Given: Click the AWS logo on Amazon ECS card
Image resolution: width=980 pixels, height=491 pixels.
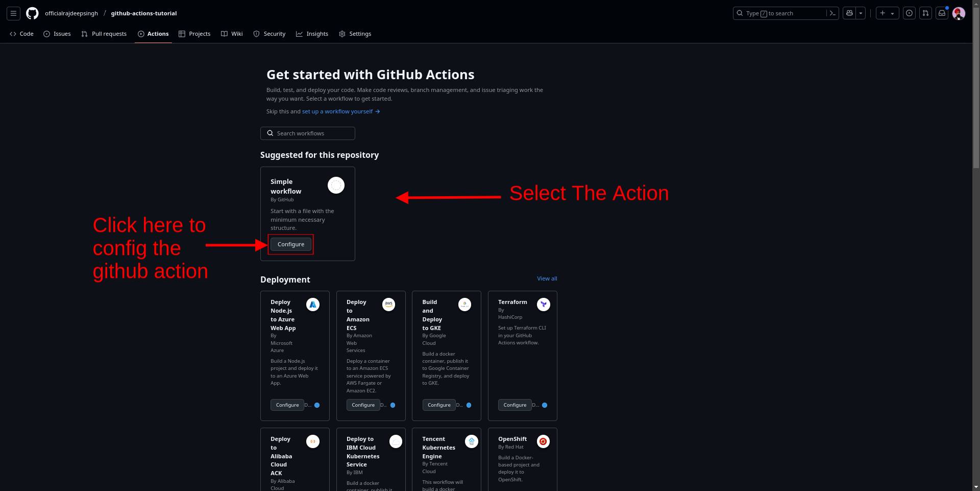Looking at the screenshot, I should (x=389, y=305).
